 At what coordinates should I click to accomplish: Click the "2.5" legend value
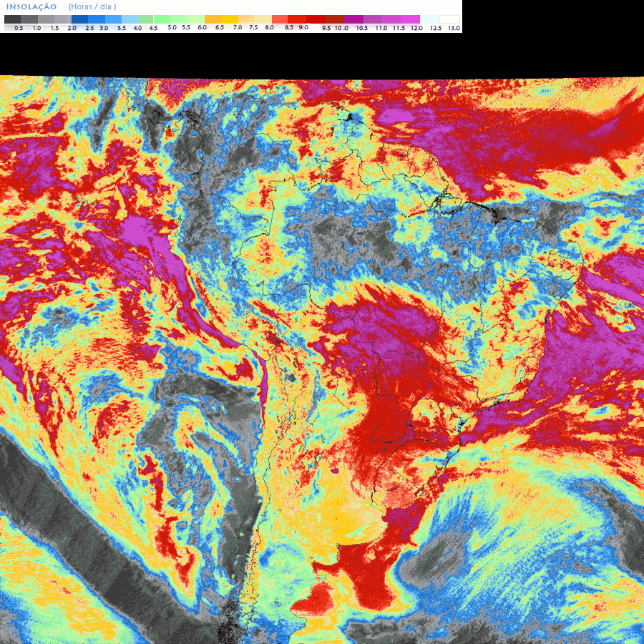[89, 28]
